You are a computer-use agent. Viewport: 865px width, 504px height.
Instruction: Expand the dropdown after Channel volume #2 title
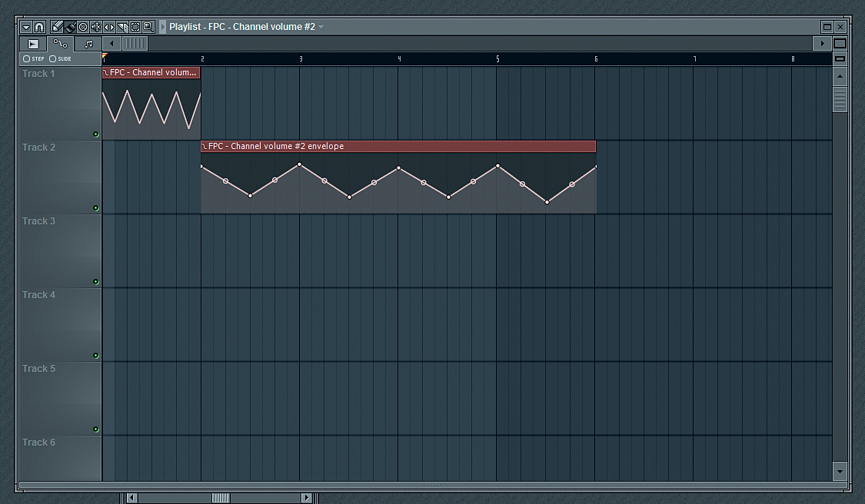(x=321, y=27)
